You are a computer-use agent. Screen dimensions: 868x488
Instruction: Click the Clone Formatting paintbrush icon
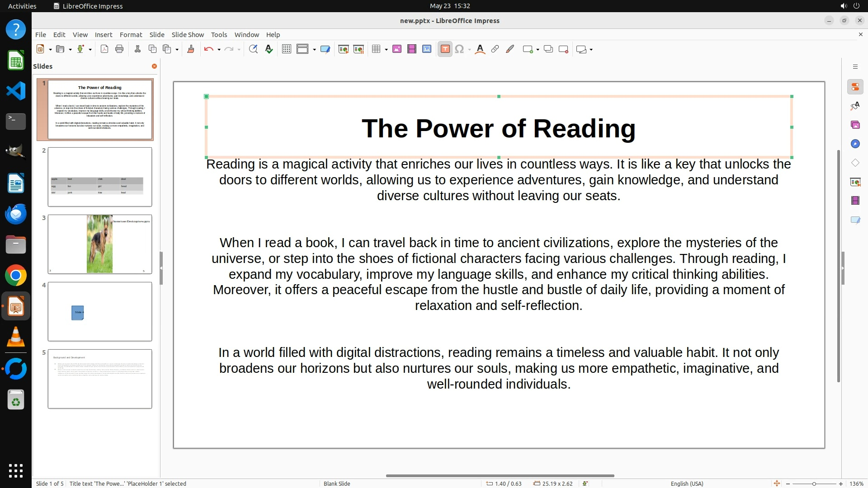[x=191, y=49]
